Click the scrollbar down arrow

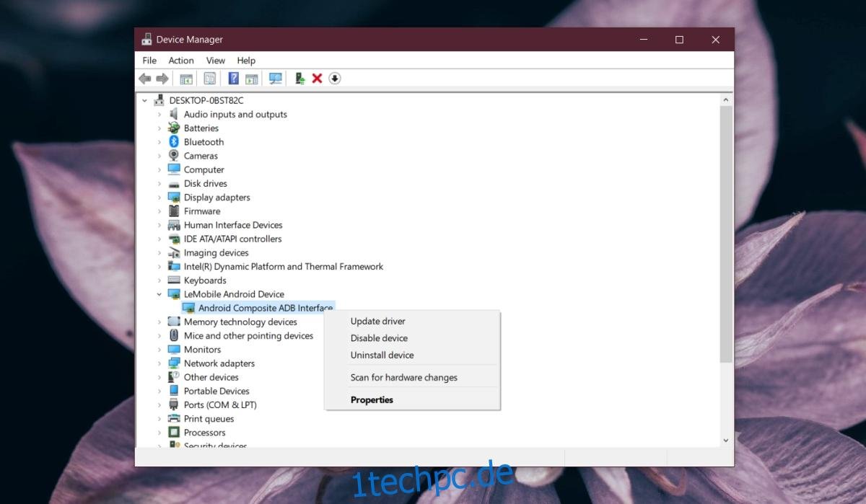(726, 440)
